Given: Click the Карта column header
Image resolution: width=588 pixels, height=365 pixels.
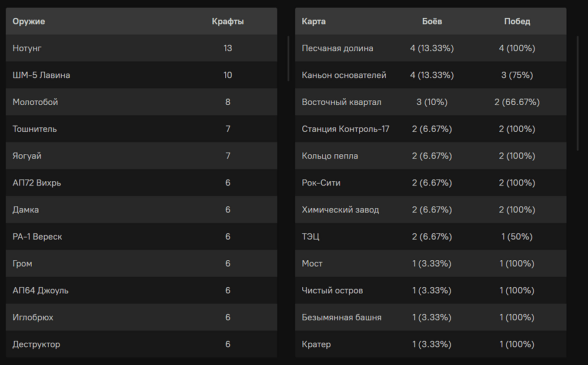Looking at the screenshot, I should 313,21.
